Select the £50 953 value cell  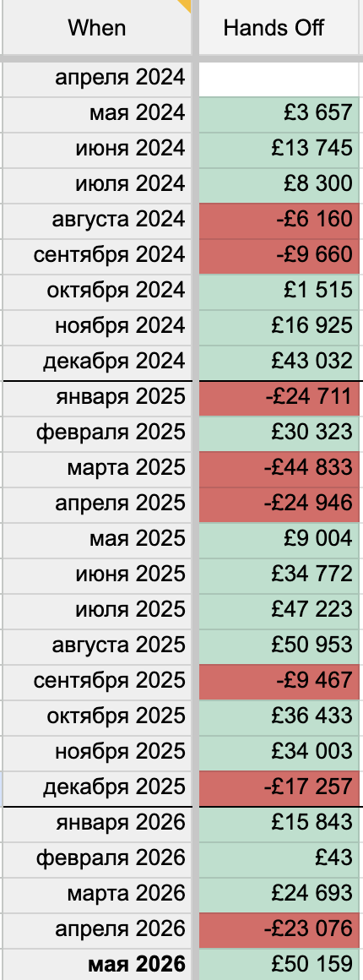280,645
